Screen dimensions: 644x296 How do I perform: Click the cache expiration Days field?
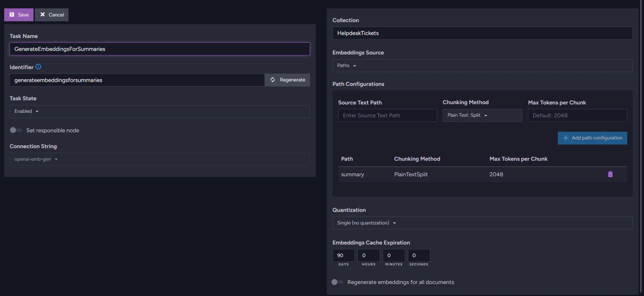tap(343, 255)
